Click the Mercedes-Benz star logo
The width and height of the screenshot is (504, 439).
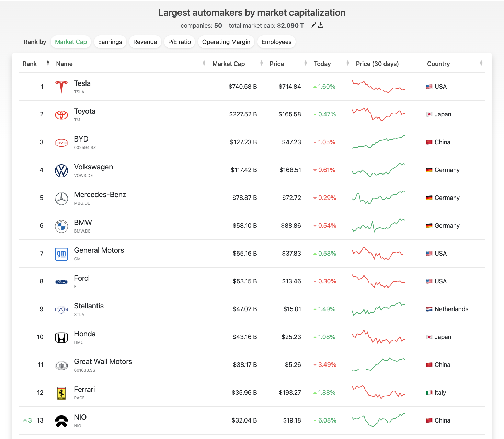tap(61, 198)
